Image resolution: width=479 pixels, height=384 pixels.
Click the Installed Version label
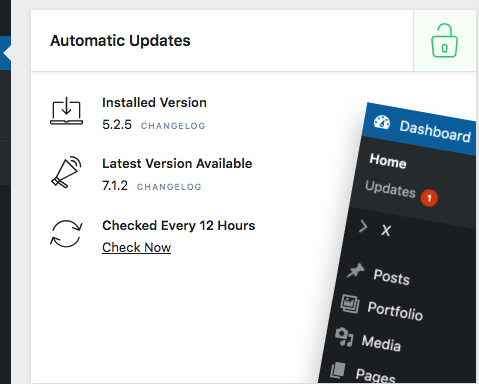(x=154, y=102)
